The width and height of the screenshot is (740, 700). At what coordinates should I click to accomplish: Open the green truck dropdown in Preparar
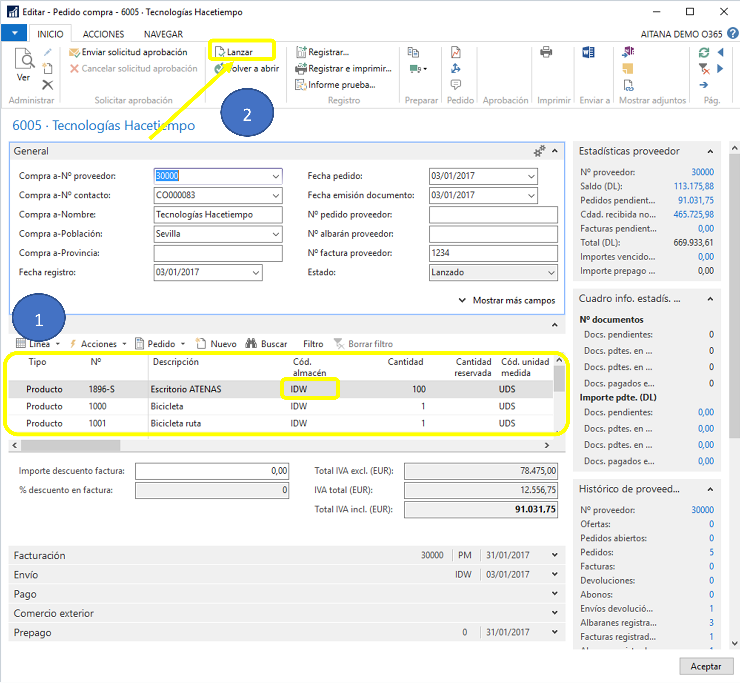pos(418,69)
